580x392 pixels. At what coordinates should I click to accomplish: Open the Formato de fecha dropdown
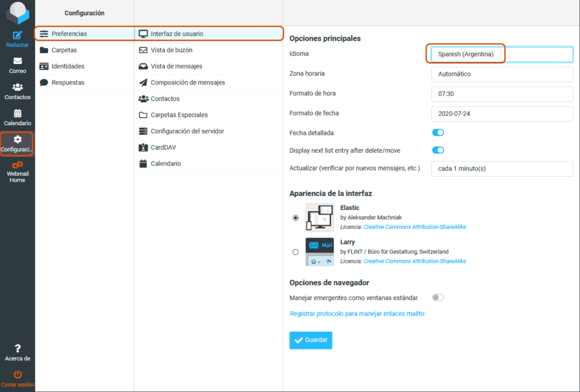point(502,113)
